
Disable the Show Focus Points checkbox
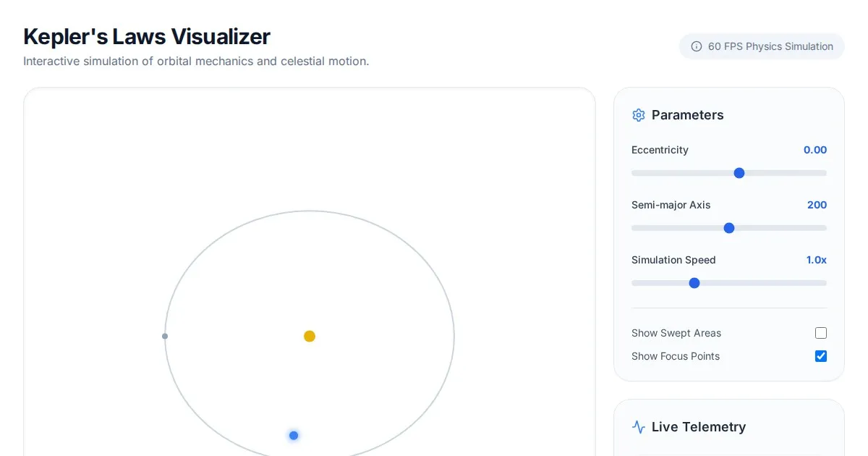tap(821, 356)
